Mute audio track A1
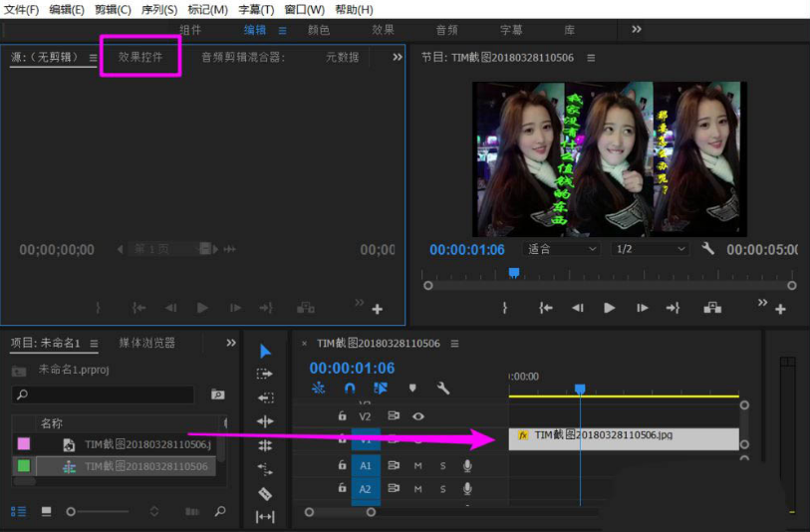 click(x=418, y=465)
